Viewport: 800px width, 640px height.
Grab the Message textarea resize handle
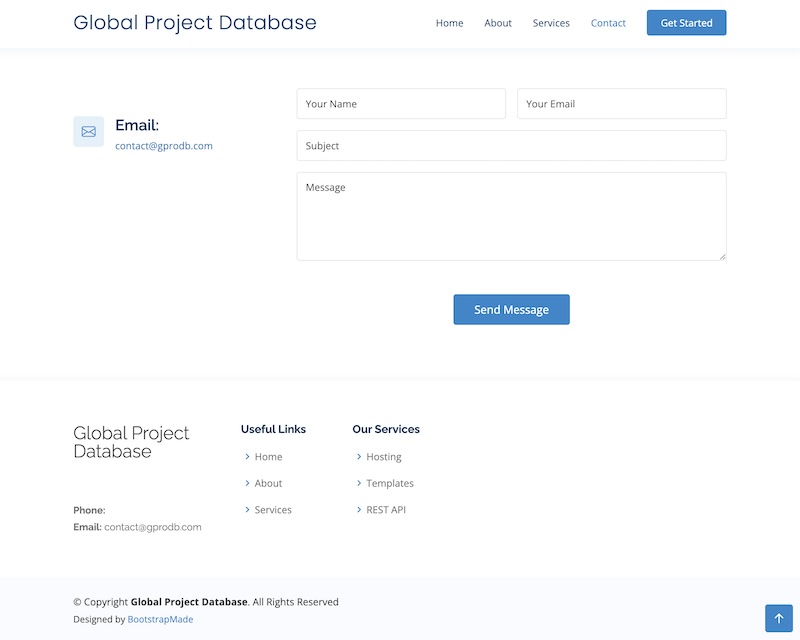[x=721, y=256]
